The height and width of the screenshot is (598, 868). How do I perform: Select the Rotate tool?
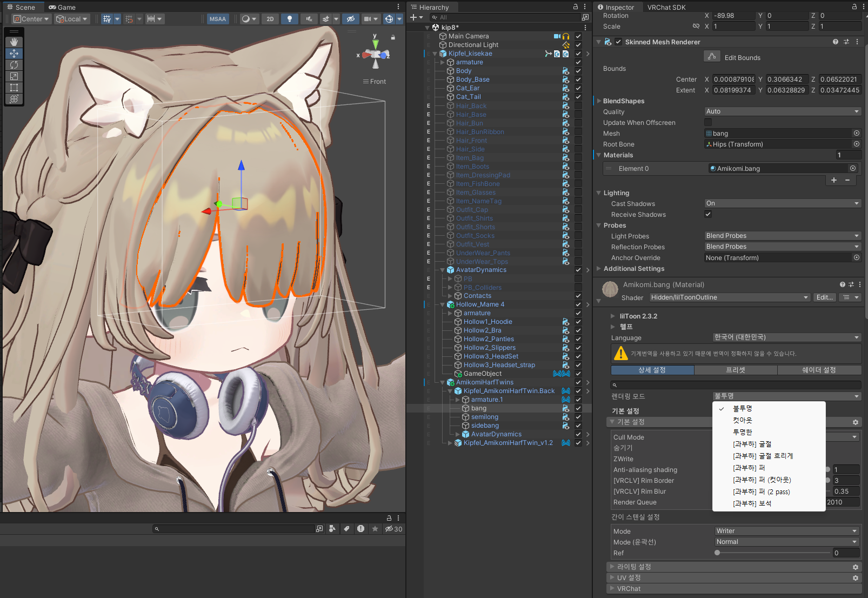14,65
